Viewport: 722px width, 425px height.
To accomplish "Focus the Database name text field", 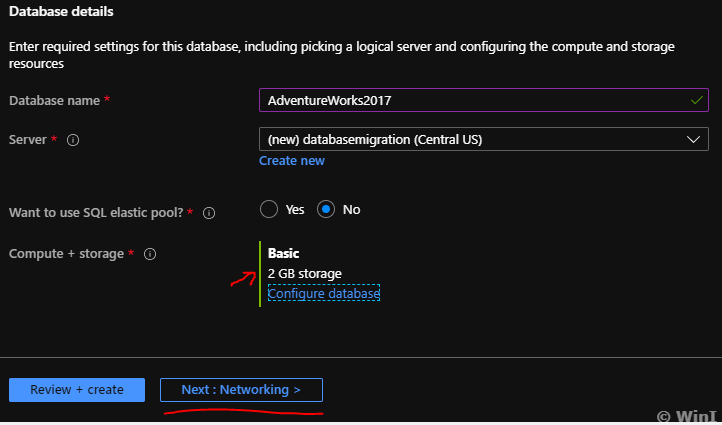I will 470,100.
